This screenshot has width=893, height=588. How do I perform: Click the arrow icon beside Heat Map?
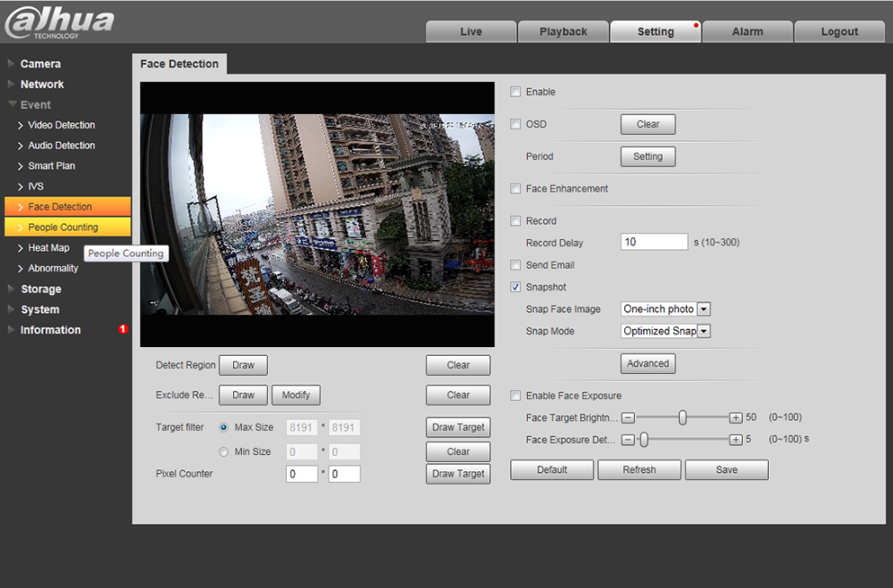[x=21, y=248]
